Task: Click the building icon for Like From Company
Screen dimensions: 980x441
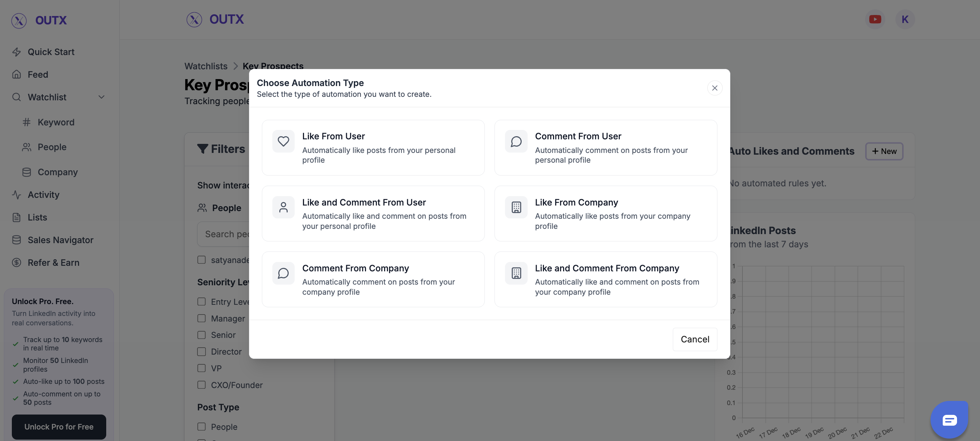Action: pyautogui.click(x=516, y=207)
